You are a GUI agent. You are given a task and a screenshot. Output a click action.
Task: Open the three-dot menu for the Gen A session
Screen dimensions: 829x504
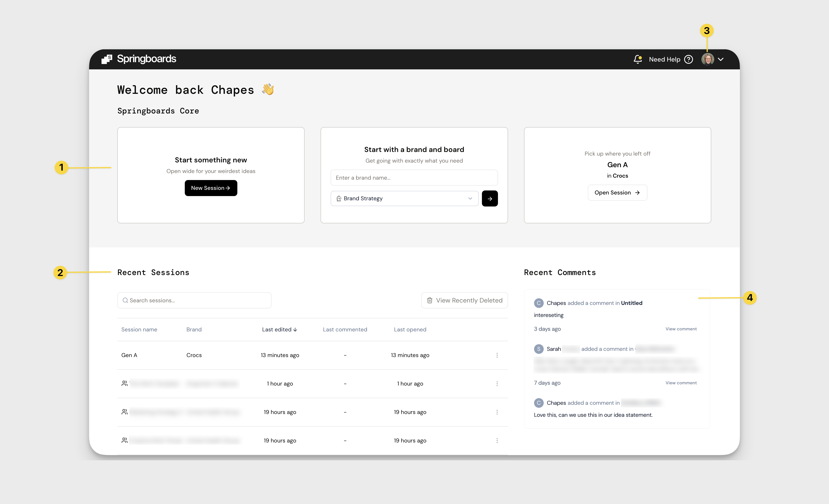pos(497,355)
